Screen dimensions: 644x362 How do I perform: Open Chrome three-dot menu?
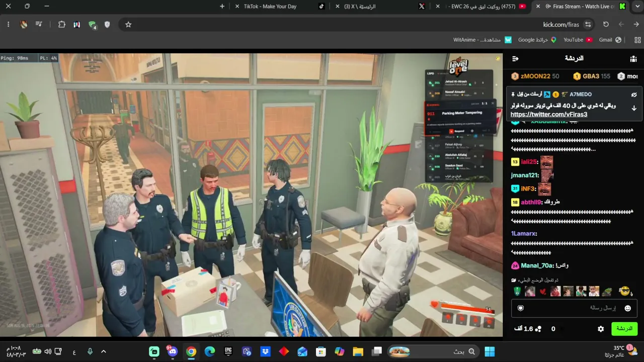coord(8,24)
